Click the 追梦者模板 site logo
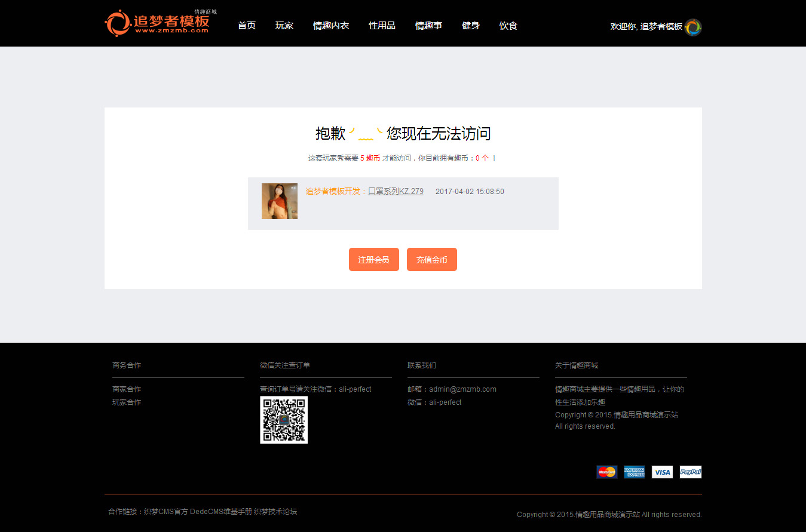Screen dimensions: 806x532 tap(157, 23)
